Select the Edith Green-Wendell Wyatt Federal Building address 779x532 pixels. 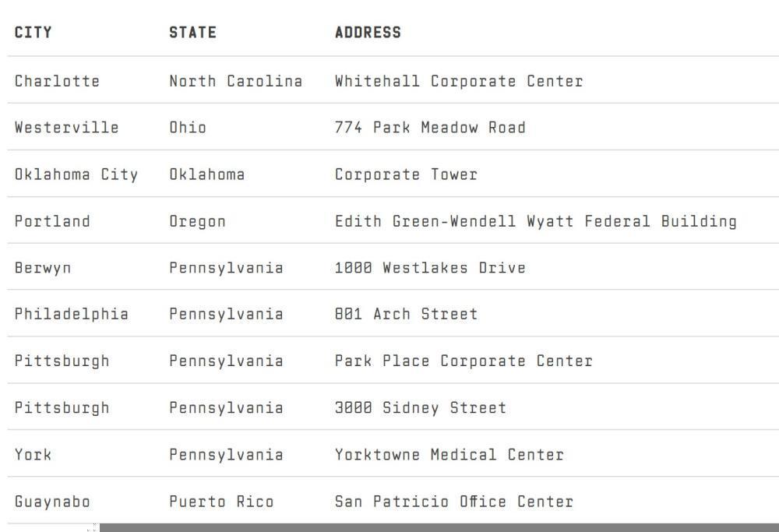[535, 221]
